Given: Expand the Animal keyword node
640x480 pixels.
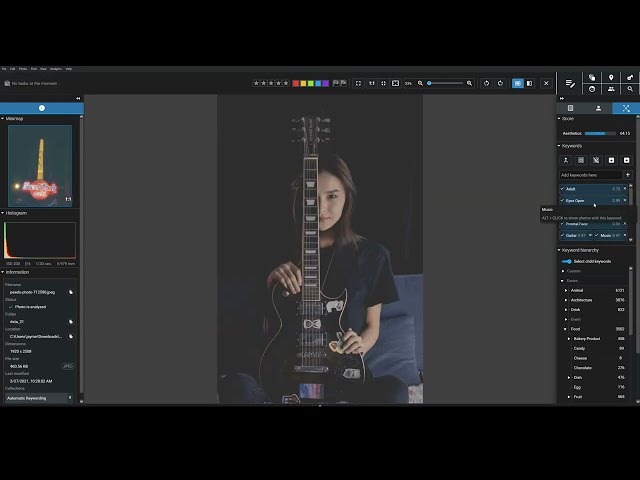Looking at the screenshot, I should (566, 291).
